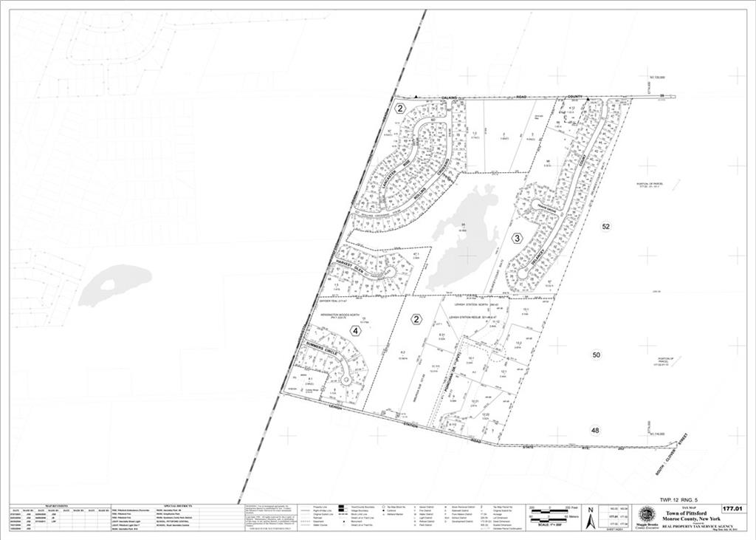Click the Map Revisions table header
This screenshot has height=540, width=756.
[x=56, y=505]
